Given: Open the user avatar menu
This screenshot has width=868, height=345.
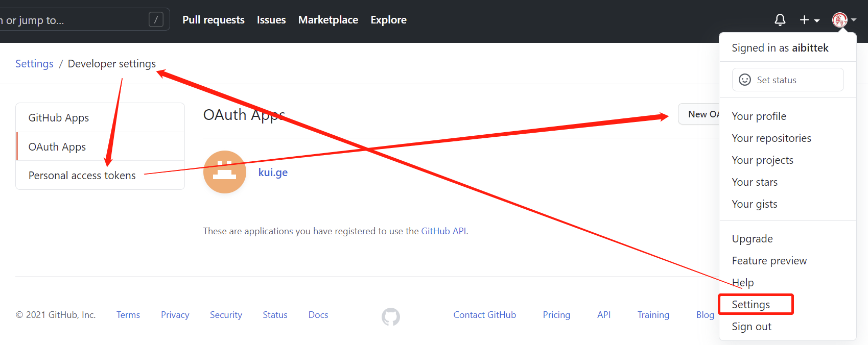Looking at the screenshot, I should (x=843, y=20).
